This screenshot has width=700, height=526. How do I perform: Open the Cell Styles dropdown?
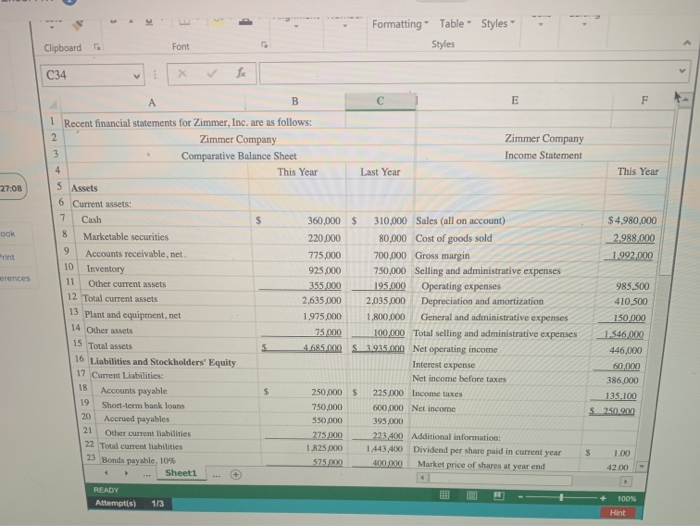click(498, 23)
